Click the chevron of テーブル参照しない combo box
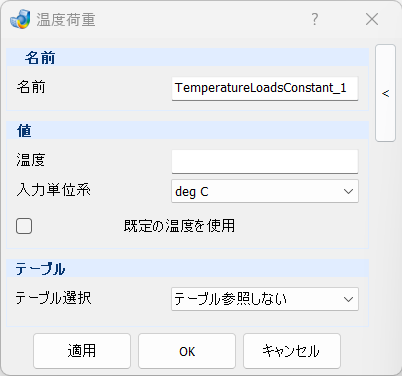Image resolution: width=402 pixels, height=376 pixels. click(348, 299)
